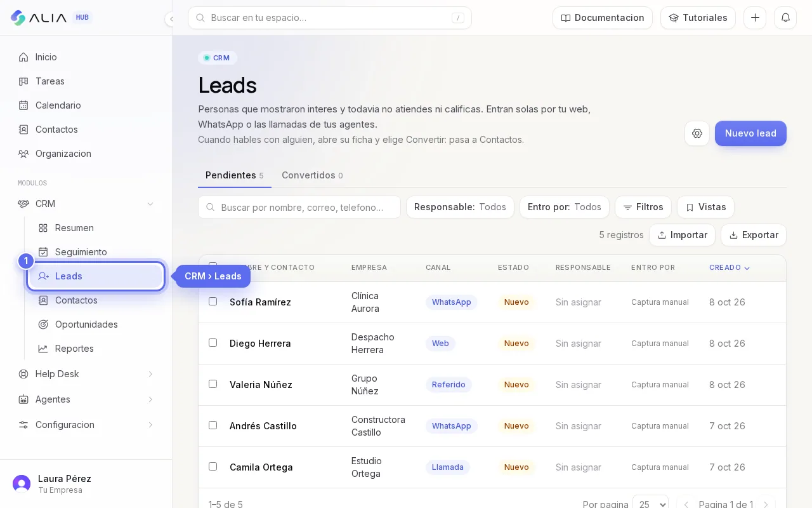Click Importar button

coord(682,235)
